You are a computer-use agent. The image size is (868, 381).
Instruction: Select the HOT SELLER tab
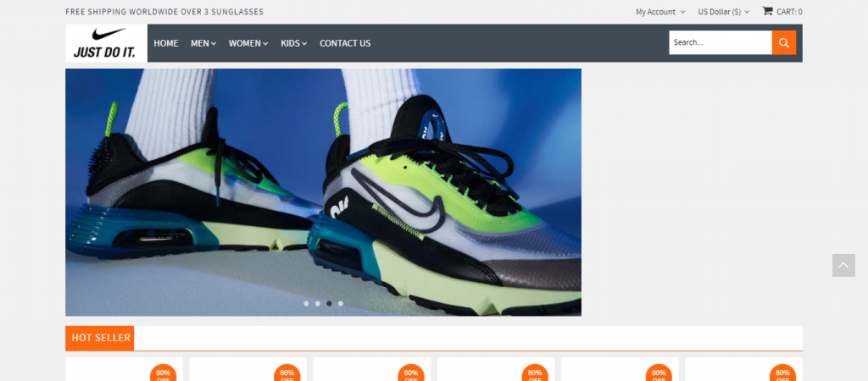click(100, 338)
